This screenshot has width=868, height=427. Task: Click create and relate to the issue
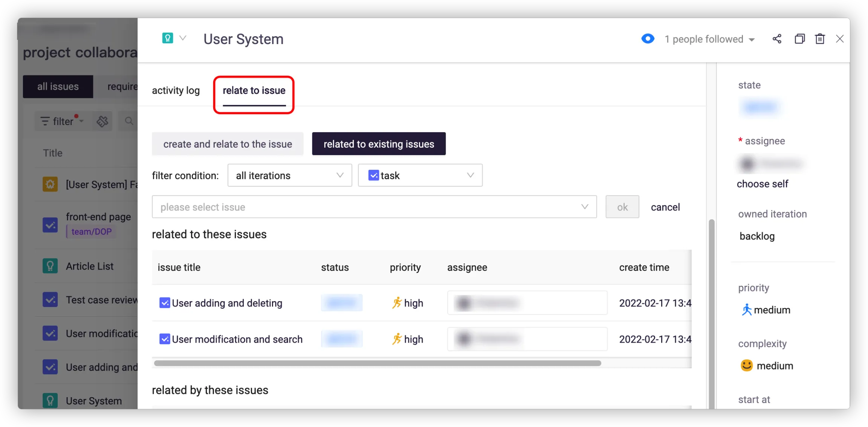(228, 144)
